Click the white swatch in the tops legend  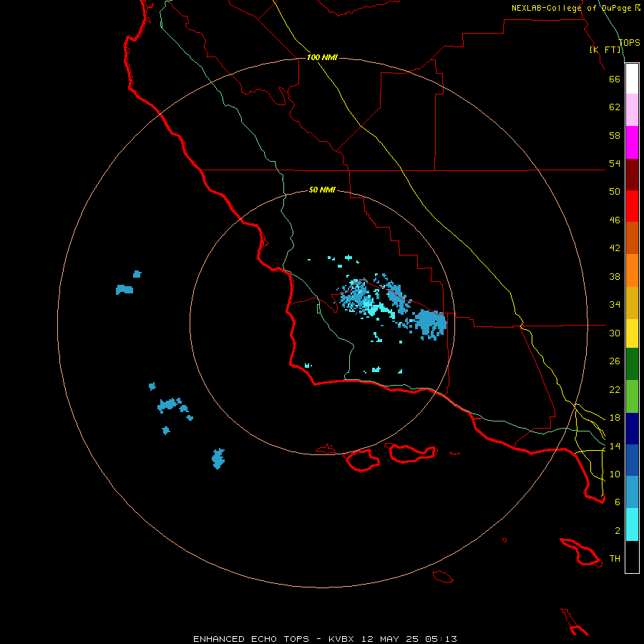click(632, 79)
